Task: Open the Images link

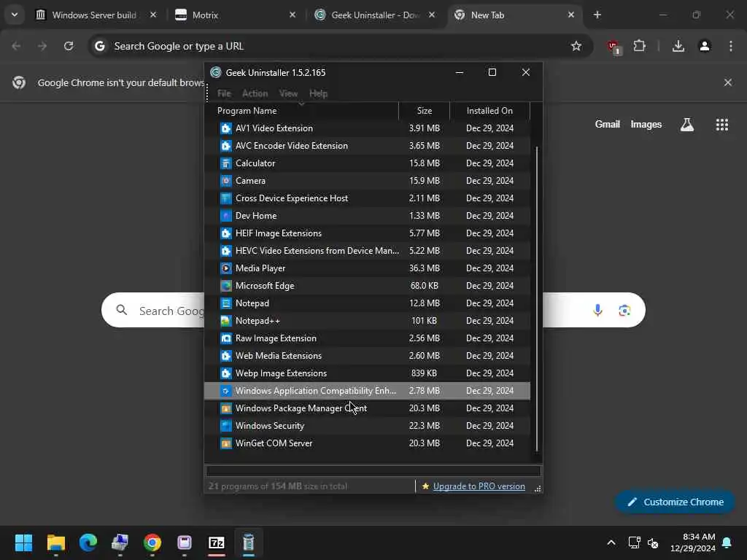Action: 646,124
